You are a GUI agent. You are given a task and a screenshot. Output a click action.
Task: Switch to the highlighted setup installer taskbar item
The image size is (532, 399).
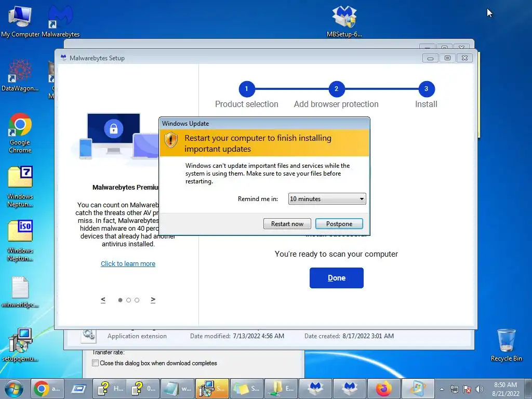(212, 389)
